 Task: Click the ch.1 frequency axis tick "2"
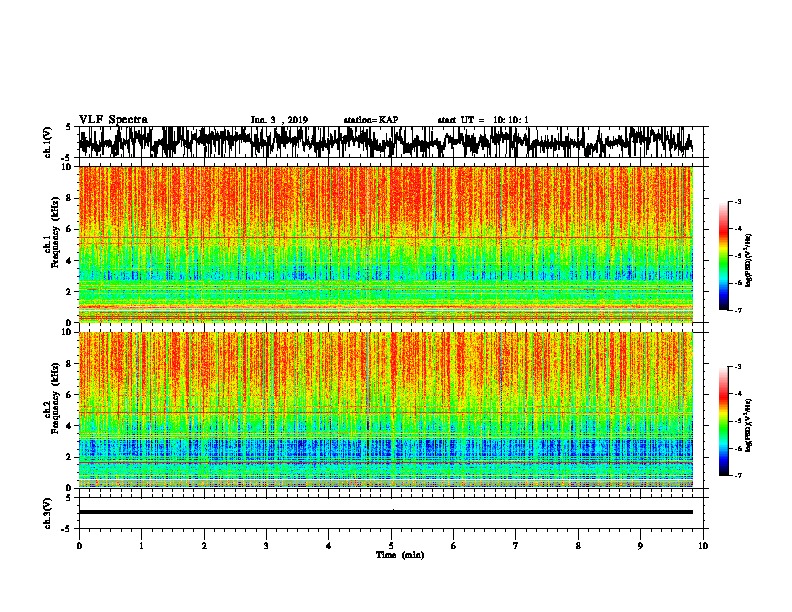pyautogui.click(x=69, y=291)
